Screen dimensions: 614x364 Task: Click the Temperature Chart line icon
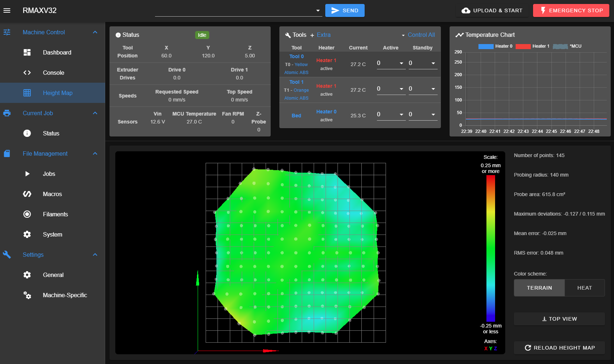pyautogui.click(x=459, y=35)
